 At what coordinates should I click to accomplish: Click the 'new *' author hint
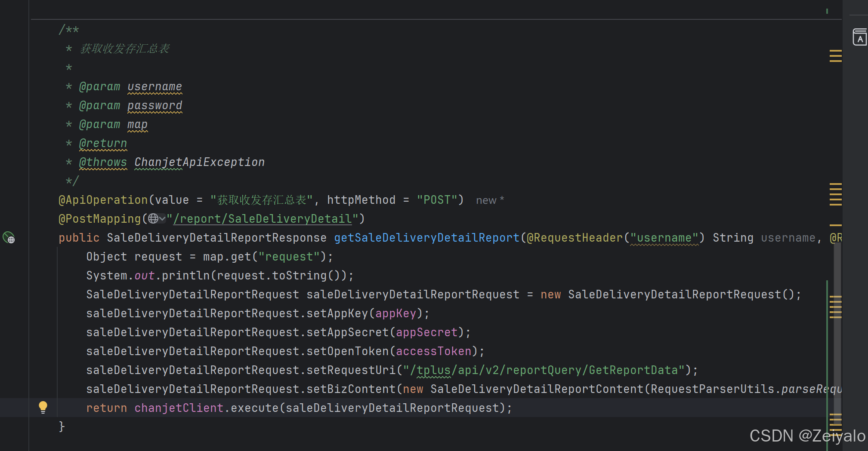490,200
